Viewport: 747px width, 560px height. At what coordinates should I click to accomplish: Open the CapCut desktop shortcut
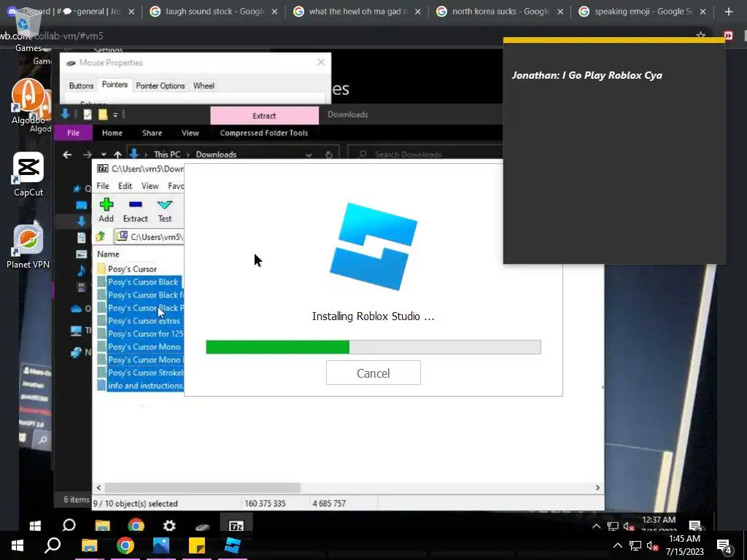click(x=28, y=174)
